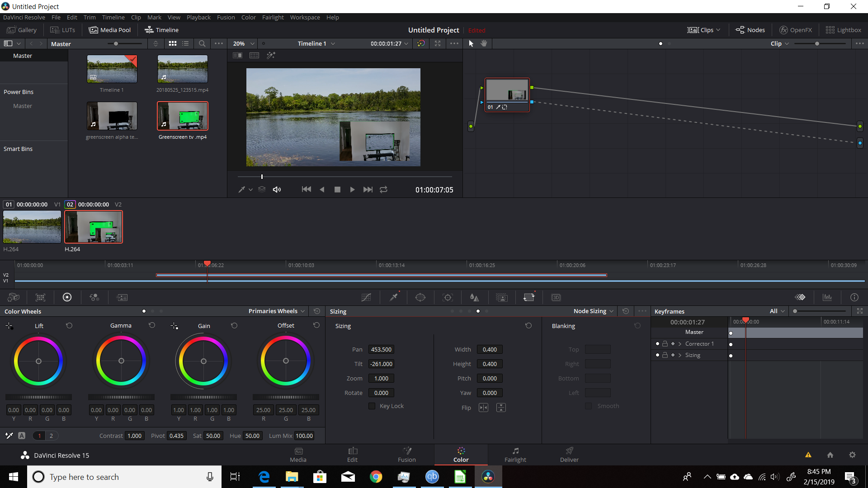Toggle lock on Sizing keyframe track
This screenshot has width=868, height=488.
(665, 355)
